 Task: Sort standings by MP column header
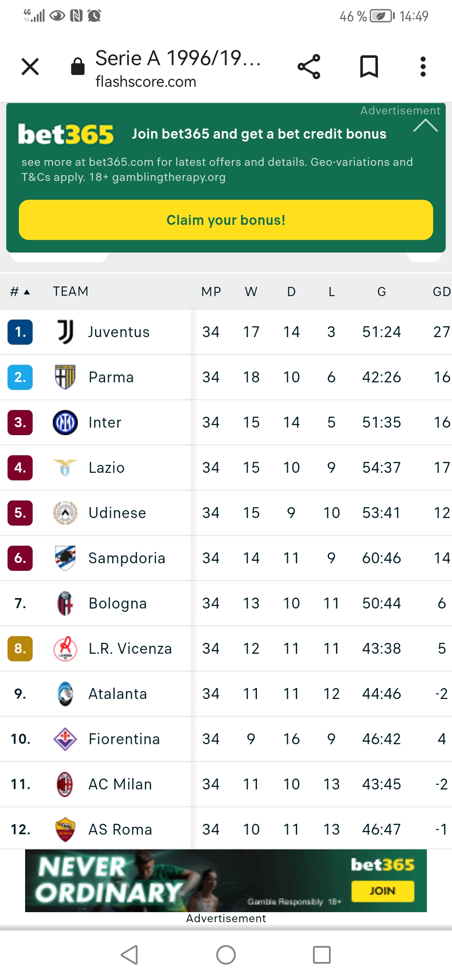(x=211, y=291)
